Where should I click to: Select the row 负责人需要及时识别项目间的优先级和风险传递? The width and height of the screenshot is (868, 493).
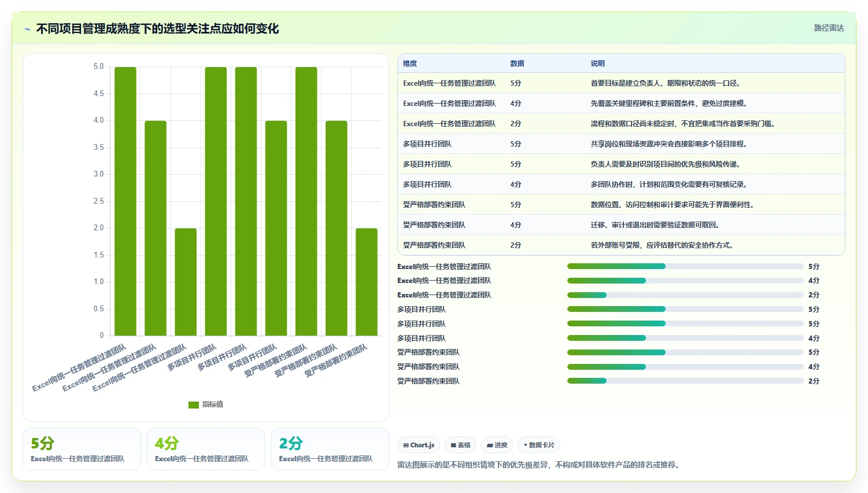[x=621, y=164]
